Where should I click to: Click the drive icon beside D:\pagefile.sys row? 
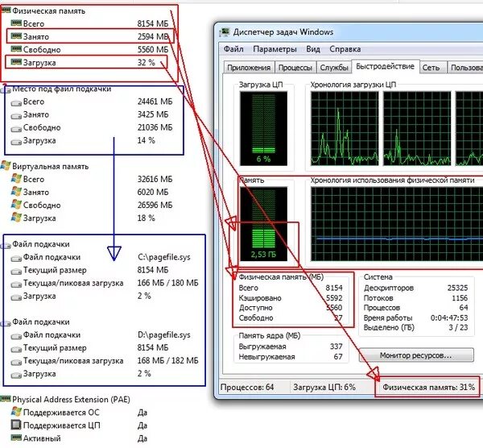pos(16,336)
